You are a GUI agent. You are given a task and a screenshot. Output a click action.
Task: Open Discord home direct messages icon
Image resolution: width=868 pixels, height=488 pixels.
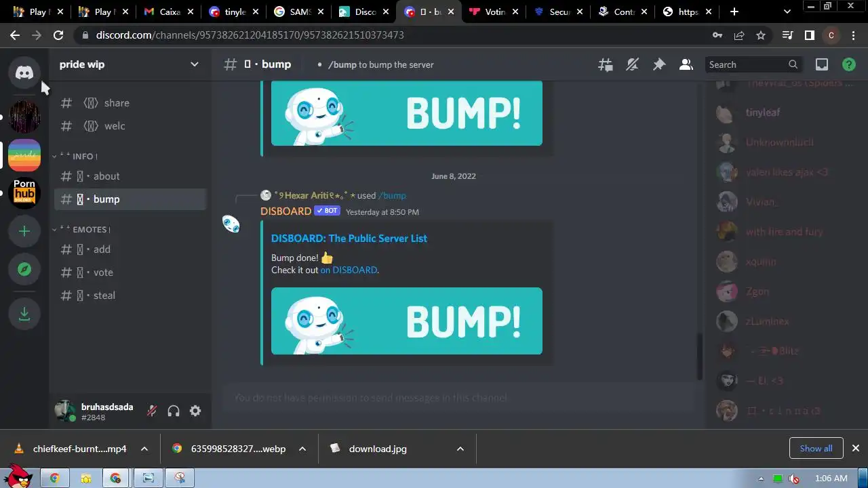tap(24, 73)
